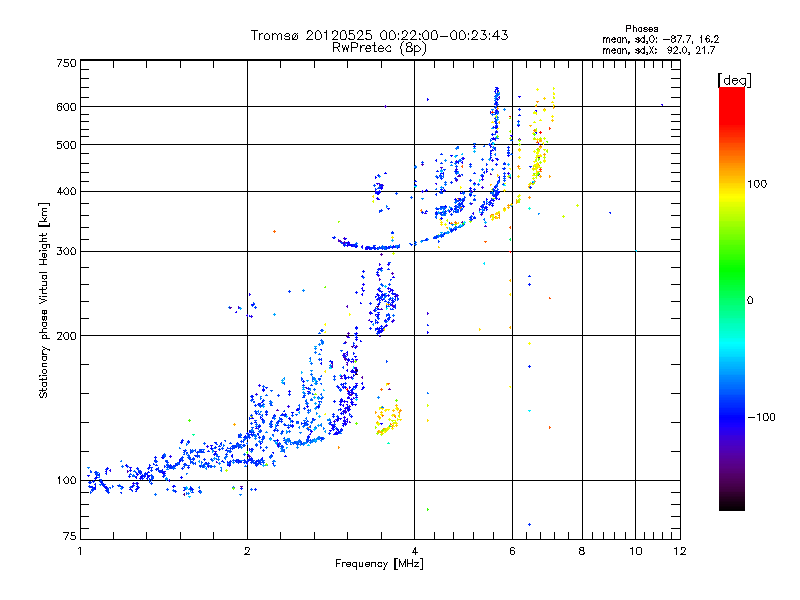Click the x-axis tick label '12'
The width and height of the screenshot is (800, 600).
pyautogui.click(x=680, y=551)
